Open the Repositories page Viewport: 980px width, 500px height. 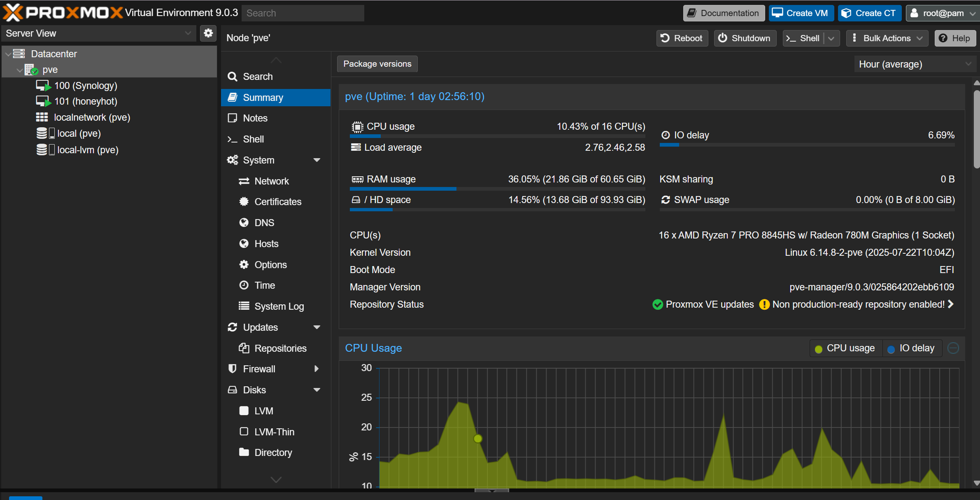280,348
